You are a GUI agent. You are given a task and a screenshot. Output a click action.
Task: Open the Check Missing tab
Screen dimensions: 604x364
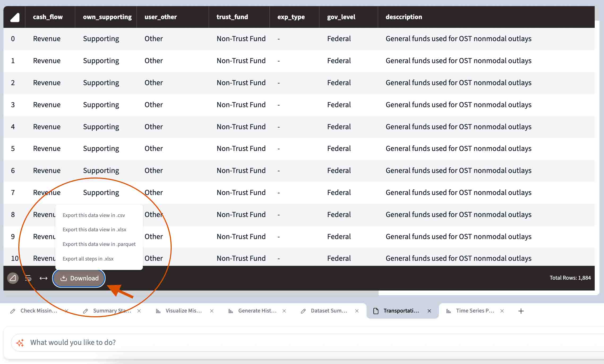38,310
